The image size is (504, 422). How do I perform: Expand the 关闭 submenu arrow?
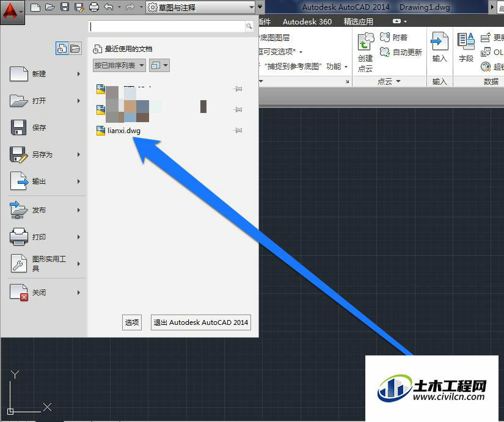(79, 293)
